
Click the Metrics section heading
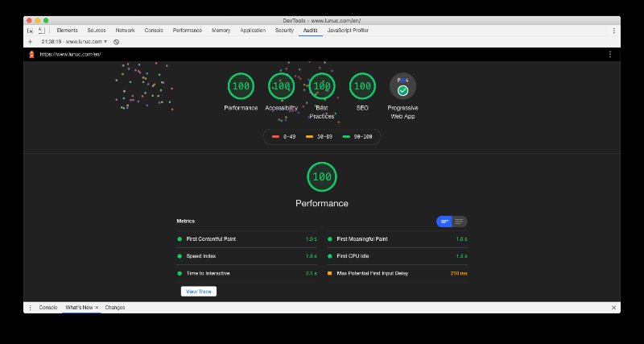click(186, 221)
